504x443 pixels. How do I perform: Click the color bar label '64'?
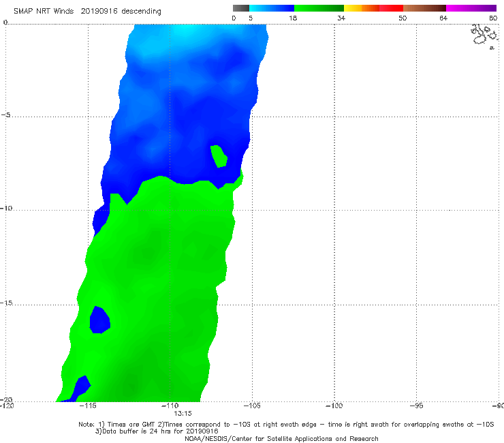[x=443, y=18]
